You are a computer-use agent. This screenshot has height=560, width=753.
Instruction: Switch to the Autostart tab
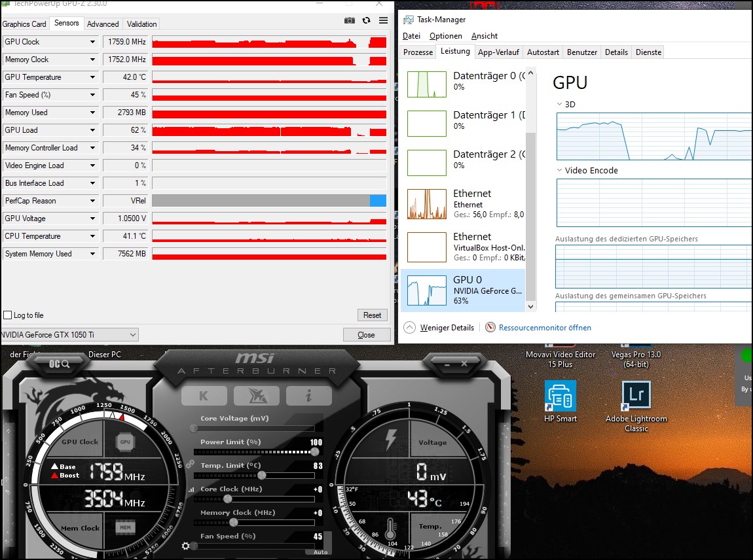[x=543, y=52]
